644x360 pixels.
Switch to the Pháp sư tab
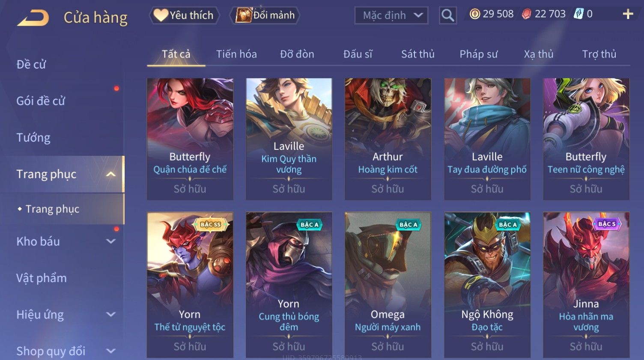pyautogui.click(x=478, y=54)
